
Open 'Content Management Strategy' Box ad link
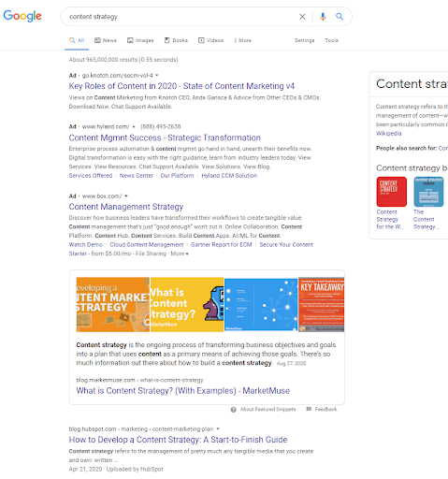[x=126, y=207]
